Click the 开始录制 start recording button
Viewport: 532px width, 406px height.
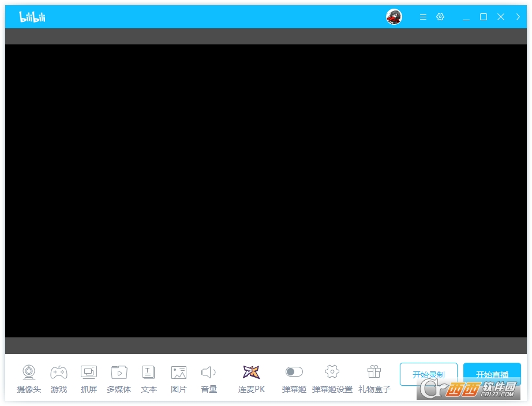(x=429, y=374)
